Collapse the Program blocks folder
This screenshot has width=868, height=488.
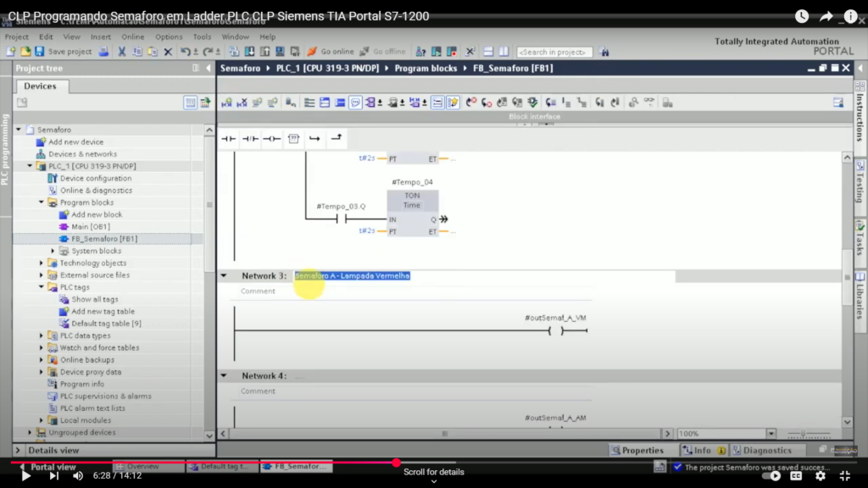coord(42,202)
